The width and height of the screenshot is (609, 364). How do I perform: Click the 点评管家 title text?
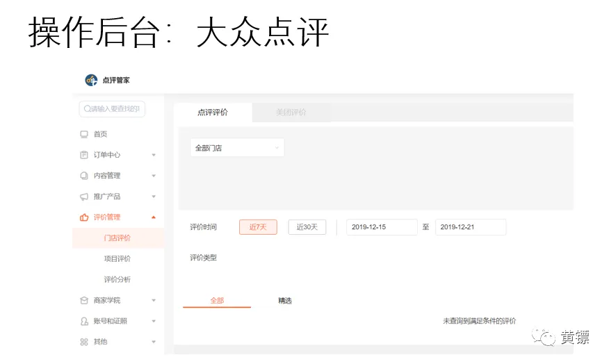tap(116, 80)
